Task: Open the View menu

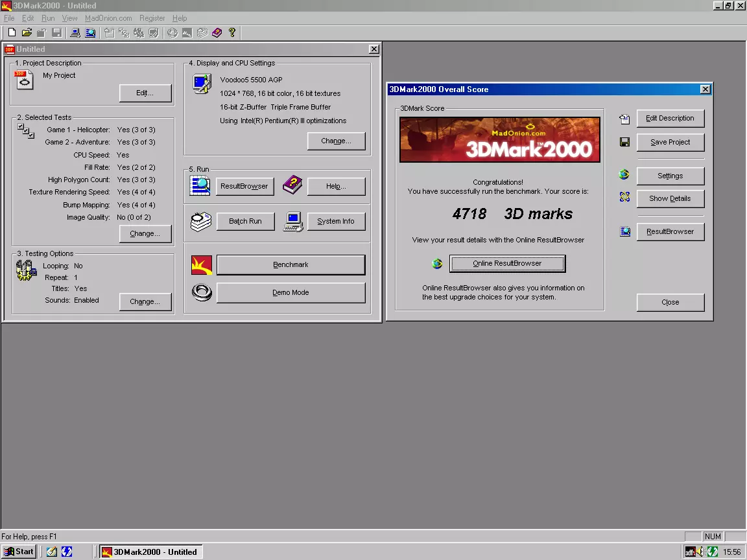Action: (x=69, y=18)
